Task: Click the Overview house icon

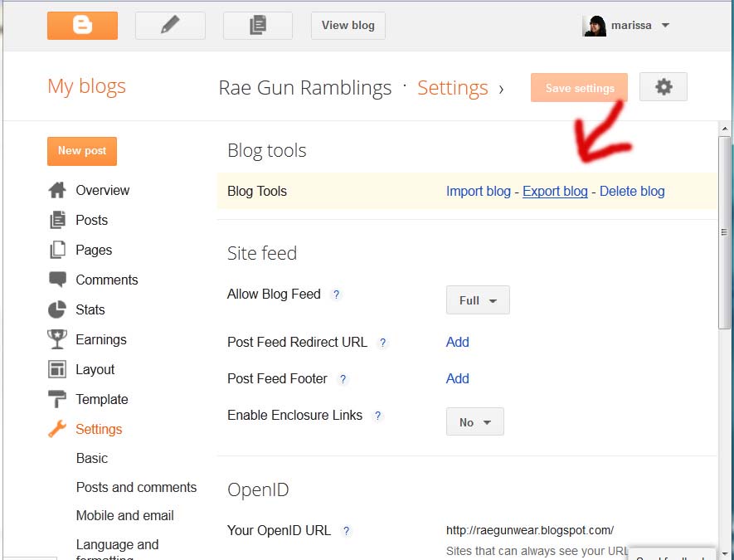Action: coord(57,190)
